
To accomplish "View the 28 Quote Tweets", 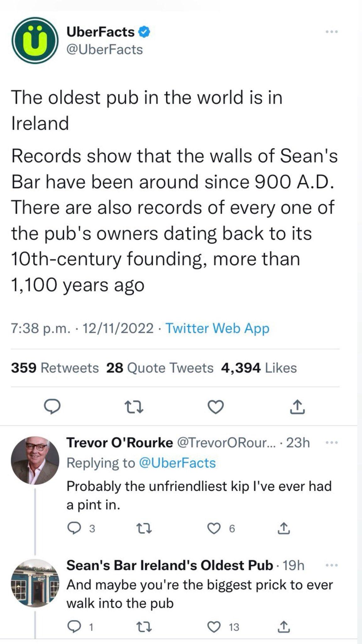I will click(160, 368).
